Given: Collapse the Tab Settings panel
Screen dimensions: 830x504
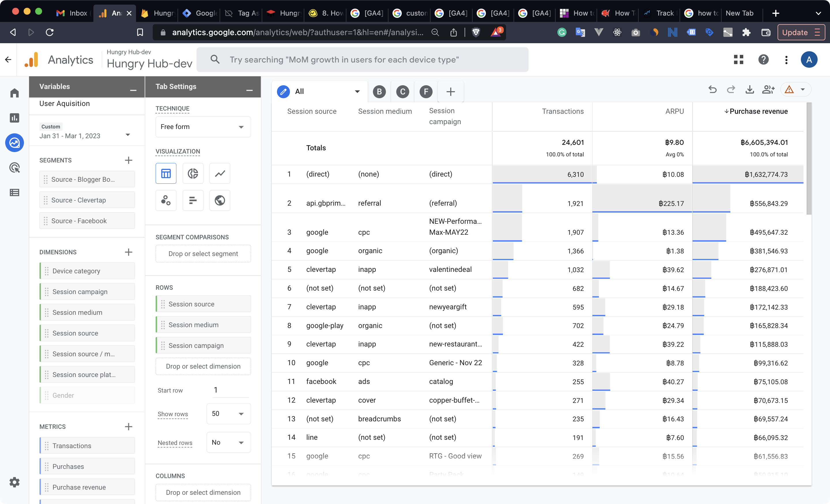Looking at the screenshot, I should (x=249, y=90).
